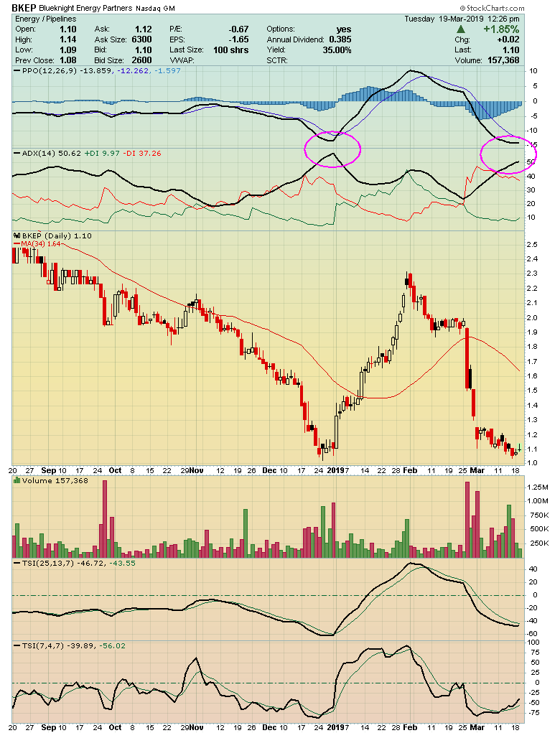Click the Nasdaq GM exchange label
Screen dimensions: 560x733
pyautogui.click(x=156, y=9)
